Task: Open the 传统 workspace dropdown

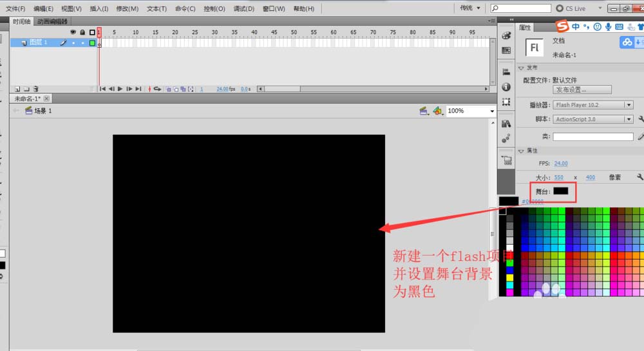Action: pyautogui.click(x=470, y=8)
